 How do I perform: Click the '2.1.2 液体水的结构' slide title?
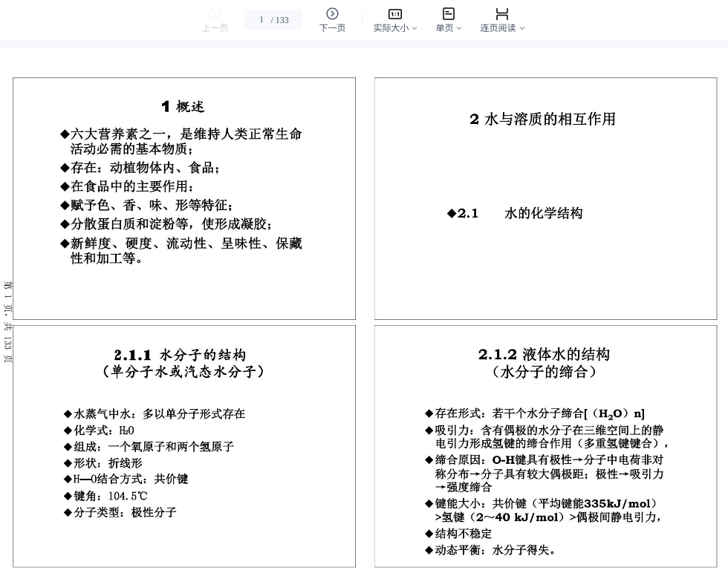(x=544, y=354)
